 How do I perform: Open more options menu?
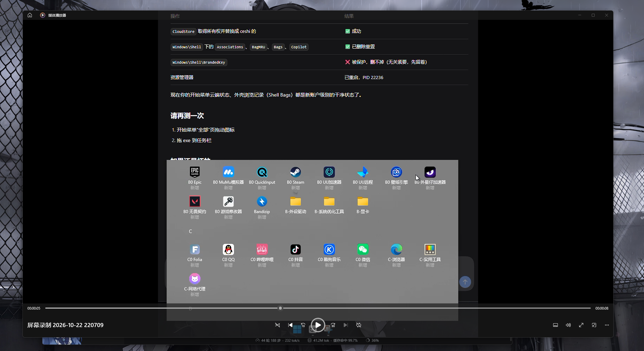(607, 325)
